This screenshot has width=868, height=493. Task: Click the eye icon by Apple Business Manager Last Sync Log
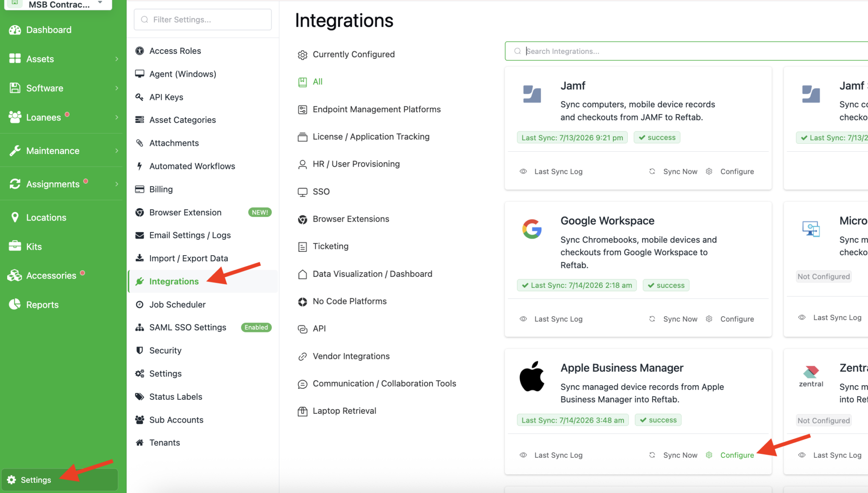pos(523,455)
